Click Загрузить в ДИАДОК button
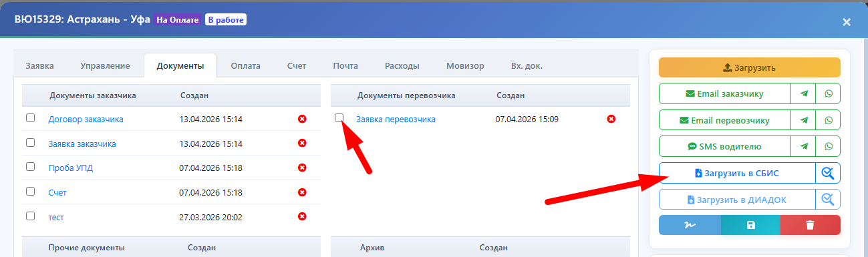The width and height of the screenshot is (868, 257). pos(737,199)
